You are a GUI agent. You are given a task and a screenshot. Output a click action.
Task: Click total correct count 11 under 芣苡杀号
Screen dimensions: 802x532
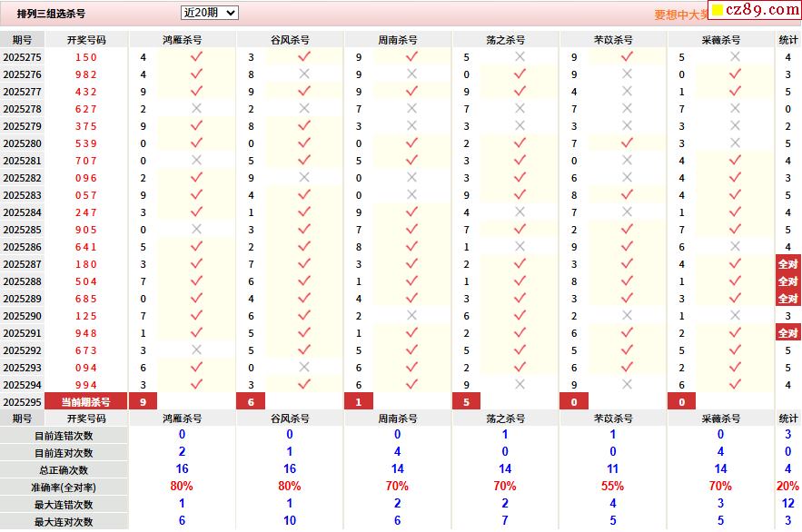tap(613, 468)
